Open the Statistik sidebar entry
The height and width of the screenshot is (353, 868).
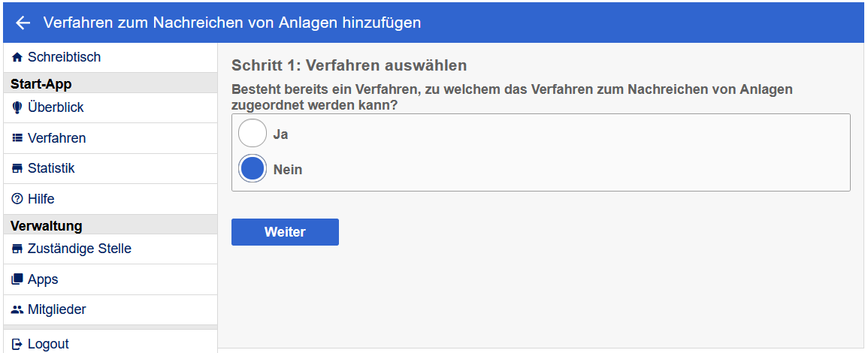pyautogui.click(x=51, y=169)
